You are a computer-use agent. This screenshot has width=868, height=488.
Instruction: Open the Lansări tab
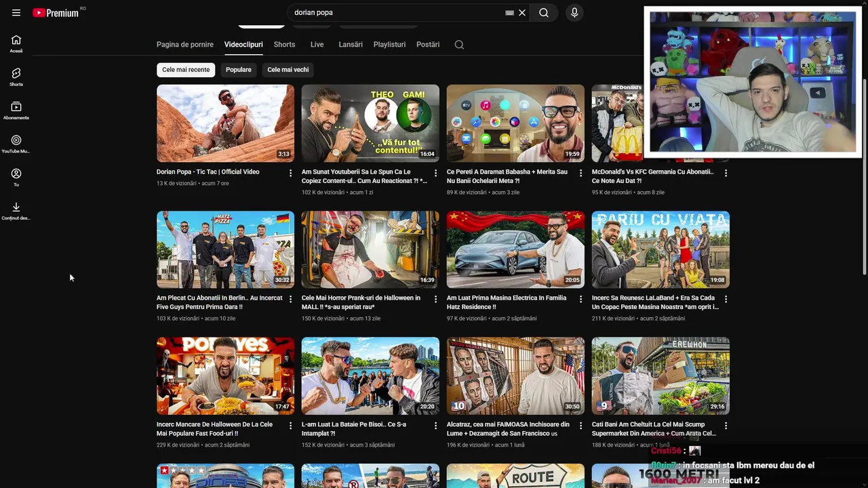pos(351,45)
